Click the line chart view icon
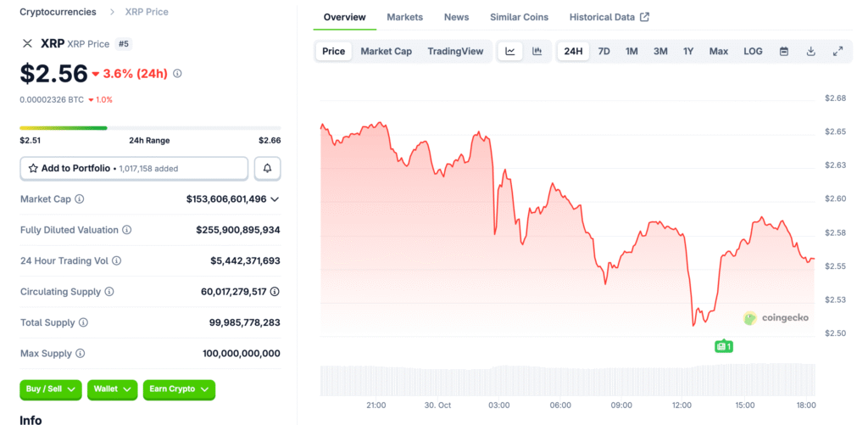868x425 pixels. [x=510, y=51]
